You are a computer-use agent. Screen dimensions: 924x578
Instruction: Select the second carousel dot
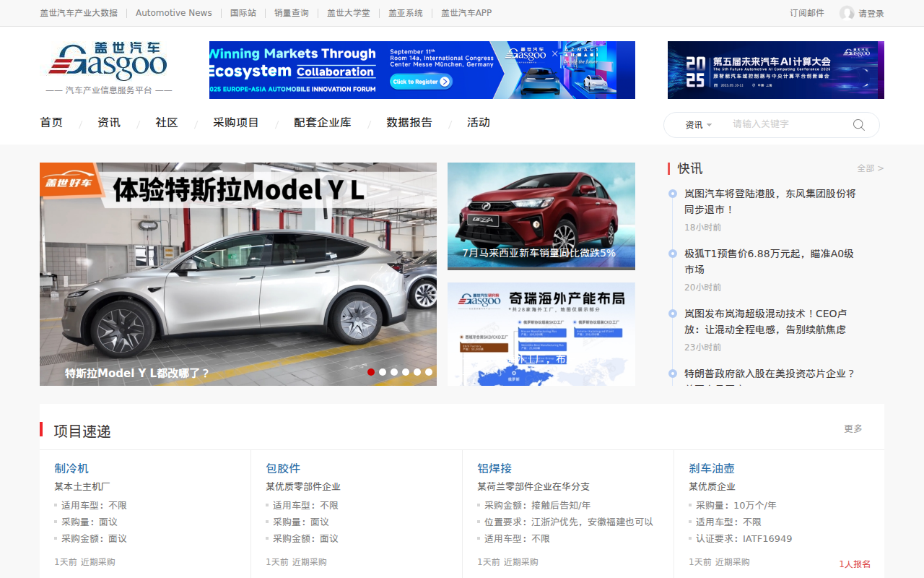tap(383, 372)
